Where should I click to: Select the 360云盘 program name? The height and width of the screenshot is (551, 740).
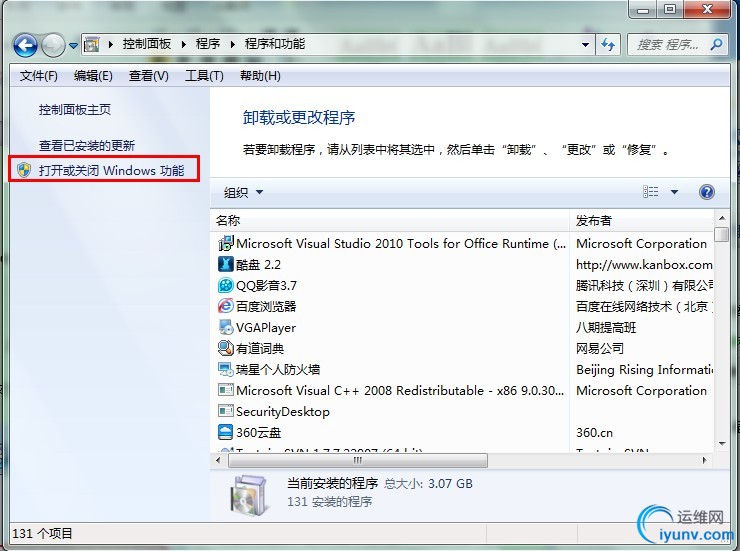(x=259, y=433)
